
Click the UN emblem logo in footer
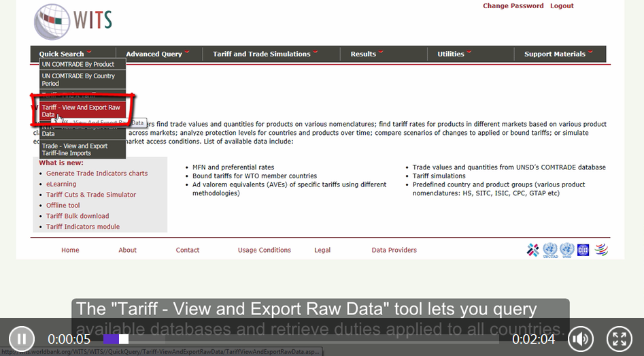tap(566, 250)
